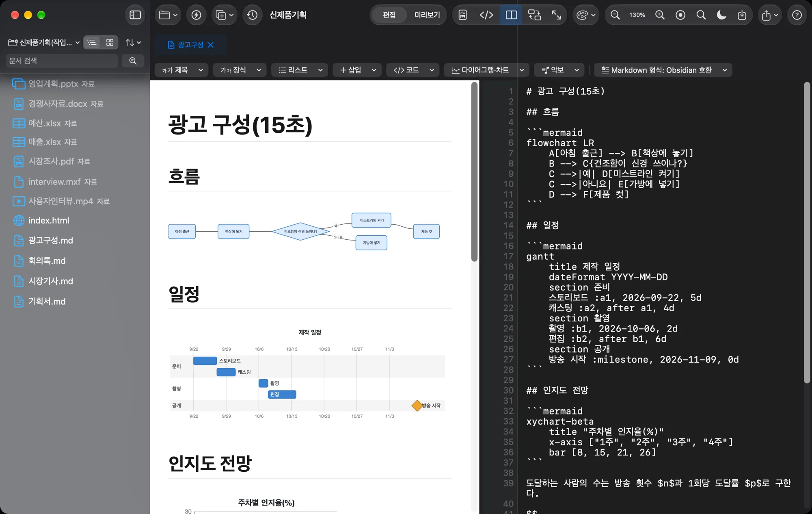Image resolution: width=812 pixels, height=514 pixels.
Task: Open the 코드 menu
Action: click(413, 70)
